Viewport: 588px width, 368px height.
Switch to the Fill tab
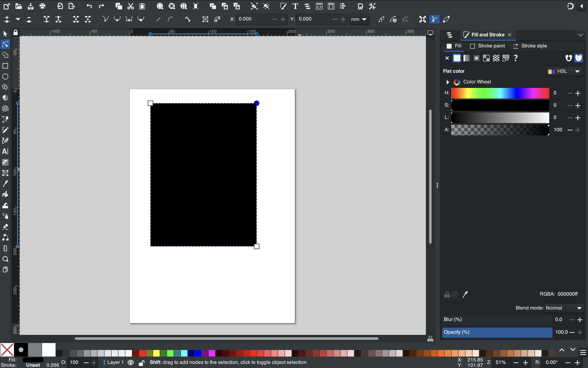coord(454,46)
